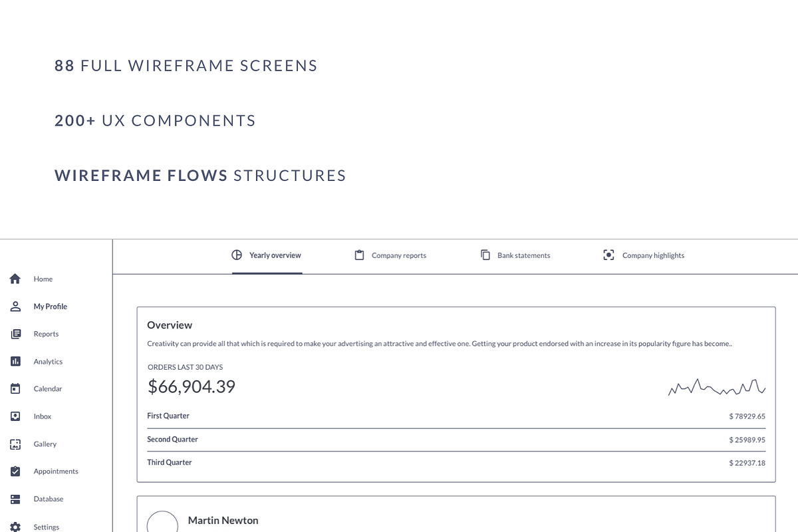Viewport: 798px width, 532px height.
Task: Click the Martin Newton name link
Action: pyautogui.click(x=223, y=520)
